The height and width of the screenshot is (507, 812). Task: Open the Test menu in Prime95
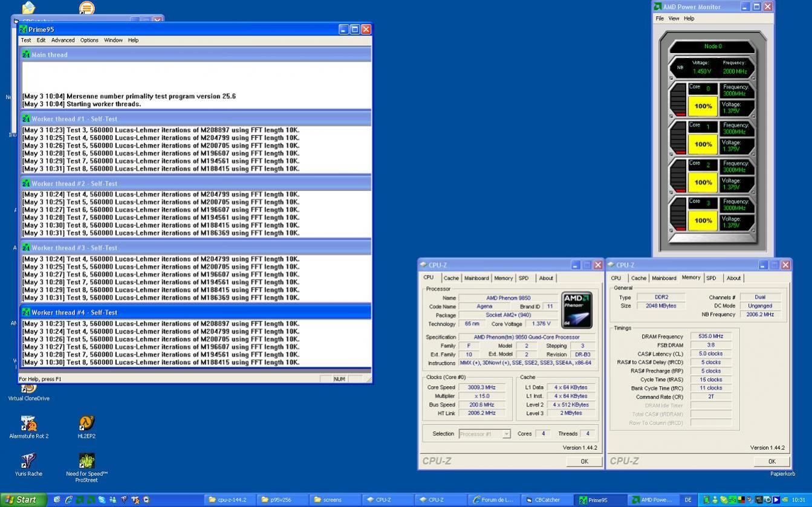pyautogui.click(x=26, y=40)
